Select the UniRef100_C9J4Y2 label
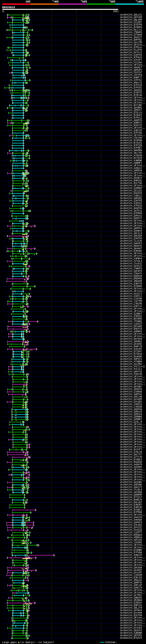This screenshot has height=644, width=146. 131,263
